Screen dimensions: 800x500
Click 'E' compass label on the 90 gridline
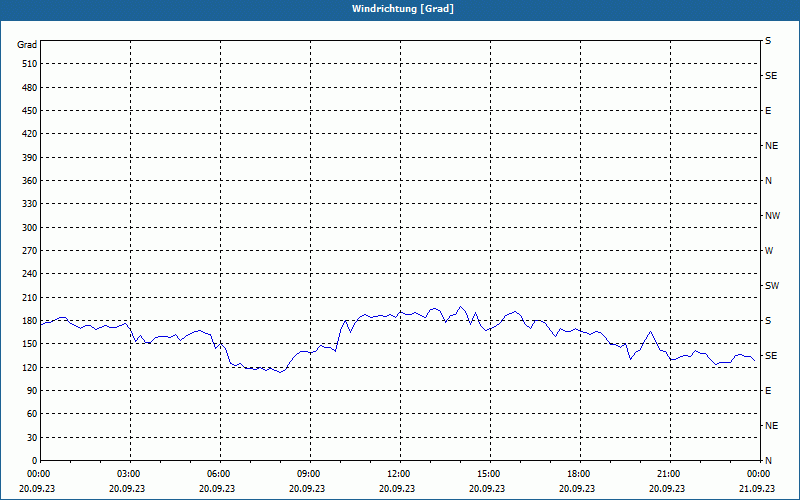coord(768,391)
